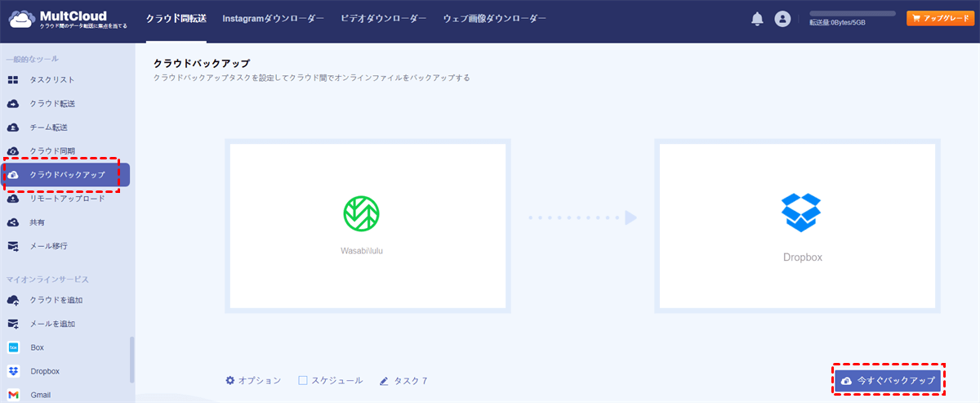Click the メールを追加 icon
This screenshot has width=980, height=403.
[13, 324]
